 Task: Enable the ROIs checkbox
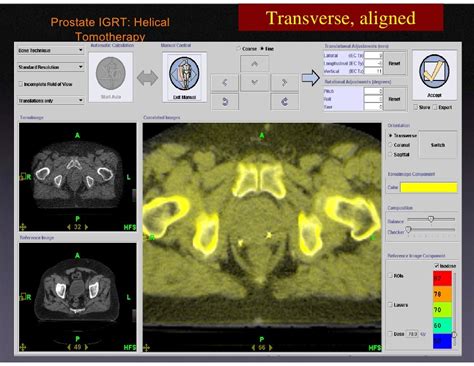click(x=390, y=276)
